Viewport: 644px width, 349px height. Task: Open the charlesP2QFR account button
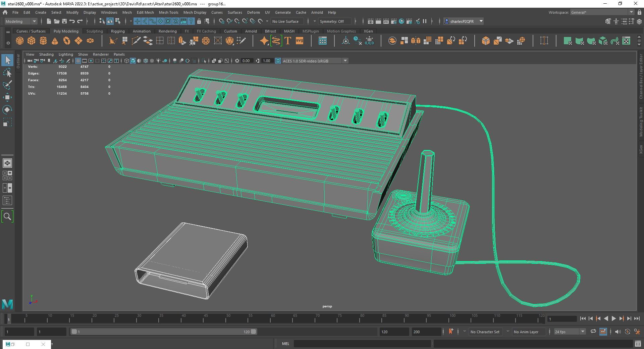click(x=464, y=21)
